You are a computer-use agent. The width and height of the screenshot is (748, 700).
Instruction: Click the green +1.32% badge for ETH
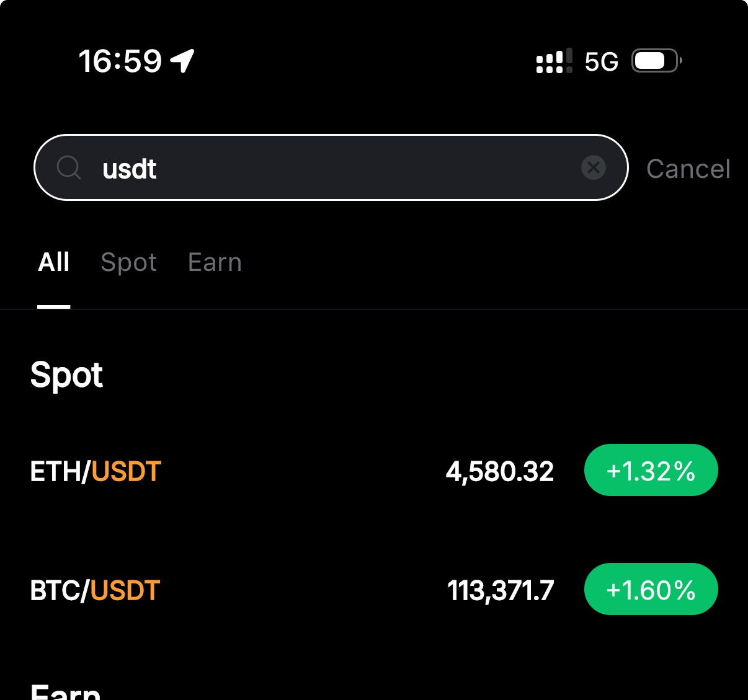coord(651,470)
